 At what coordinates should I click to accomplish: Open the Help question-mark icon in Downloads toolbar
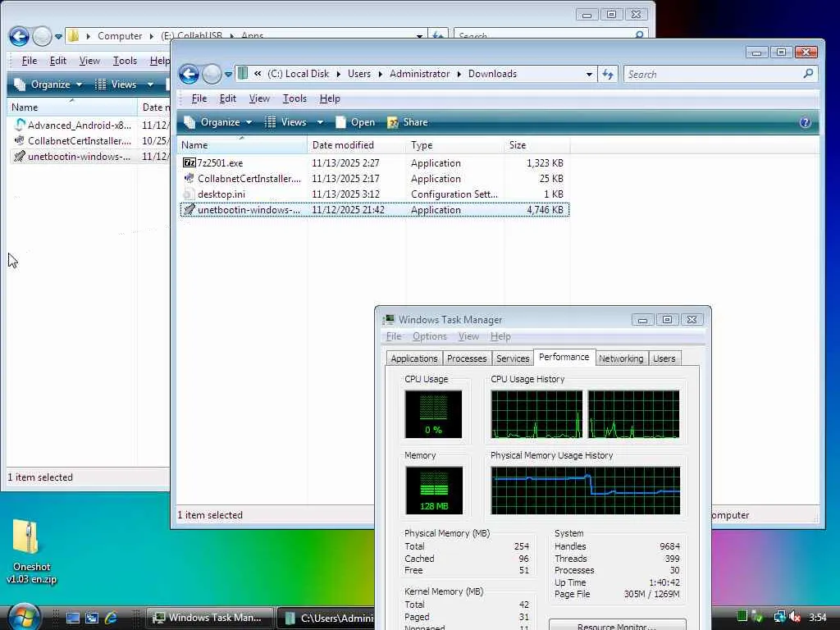pyautogui.click(x=805, y=122)
